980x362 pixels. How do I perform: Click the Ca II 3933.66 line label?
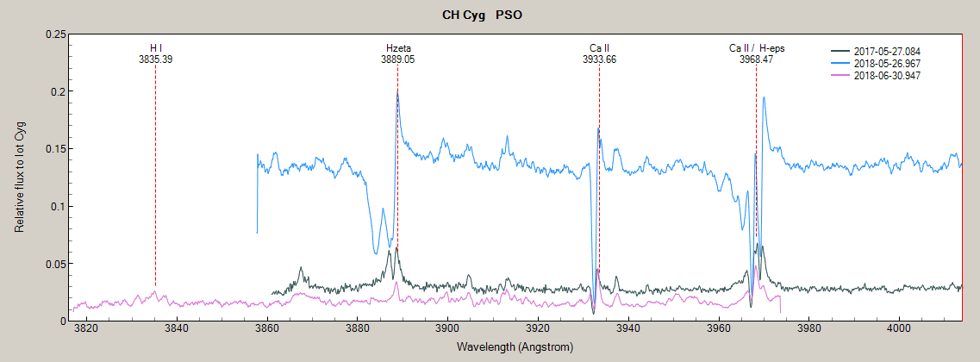coord(599,54)
